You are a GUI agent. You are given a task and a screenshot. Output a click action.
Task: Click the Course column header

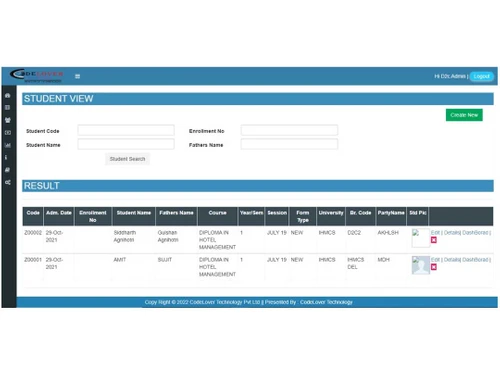(x=218, y=216)
